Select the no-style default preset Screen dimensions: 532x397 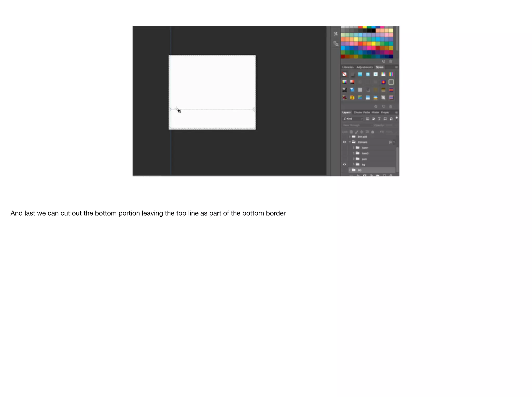[x=344, y=74]
